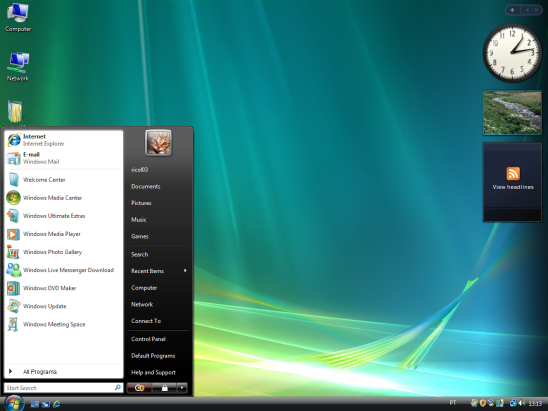This screenshot has height=411, width=548.
Task: Click the Start orb button
Action: 14,404
